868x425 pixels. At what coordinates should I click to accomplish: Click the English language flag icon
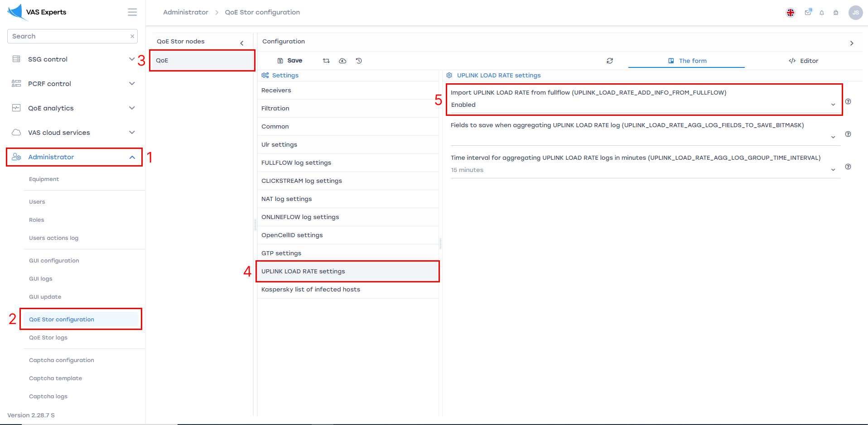[790, 13]
